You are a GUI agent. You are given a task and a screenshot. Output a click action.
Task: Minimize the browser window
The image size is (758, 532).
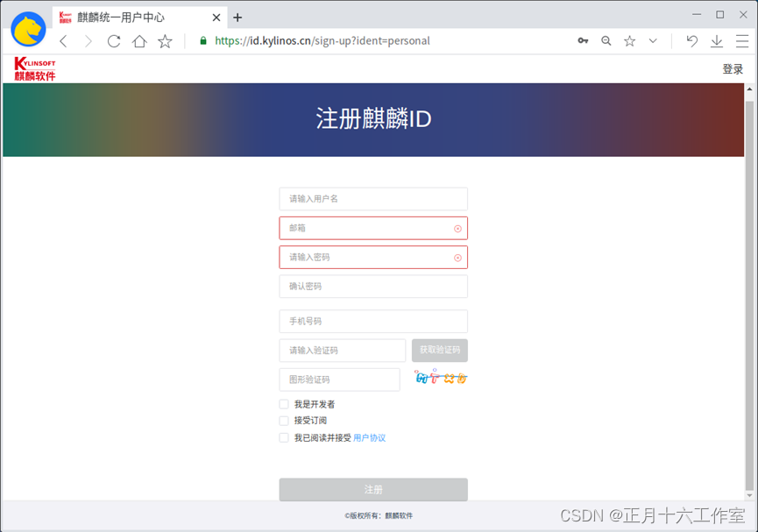pyautogui.click(x=697, y=15)
